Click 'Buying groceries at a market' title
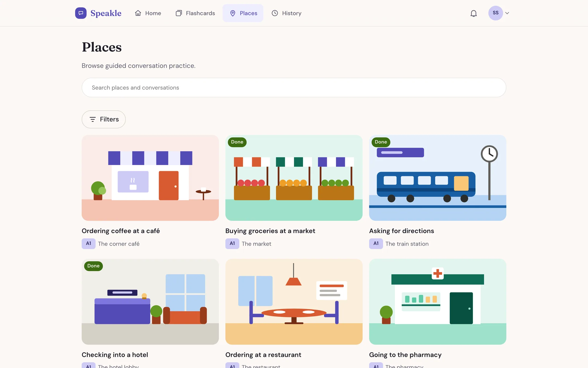This screenshot has height=368, width=588. click(x=270, y=231)
